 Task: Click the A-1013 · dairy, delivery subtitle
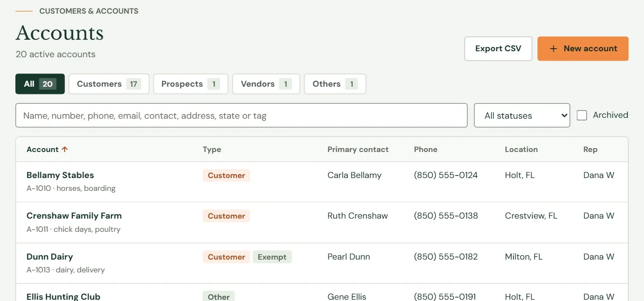pyautogui.click(x=65, y=270)
